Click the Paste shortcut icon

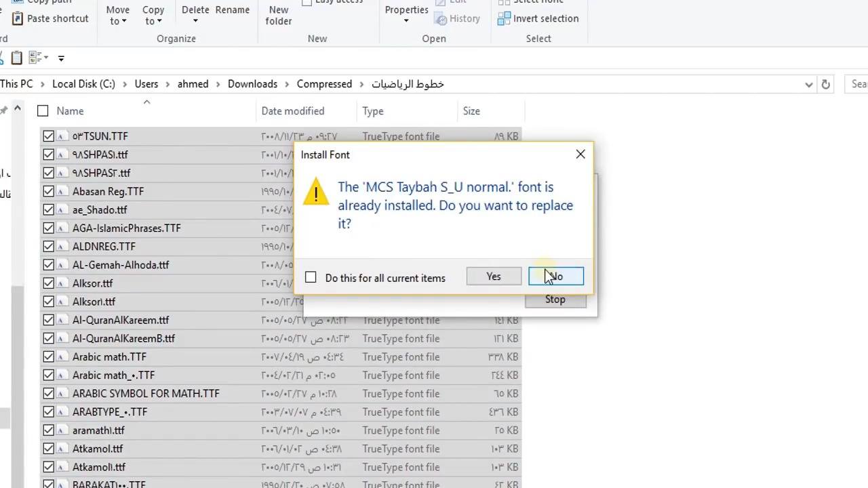(18, 18)
